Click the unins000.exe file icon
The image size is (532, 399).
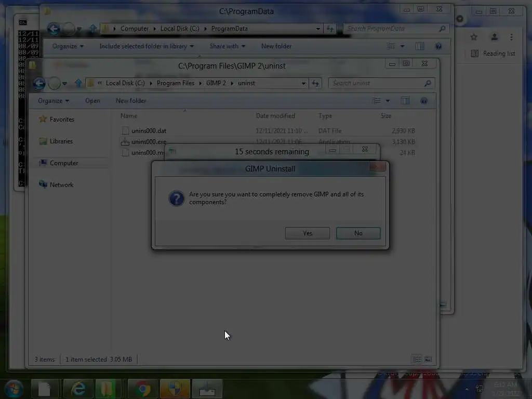(x=125, y=141)
